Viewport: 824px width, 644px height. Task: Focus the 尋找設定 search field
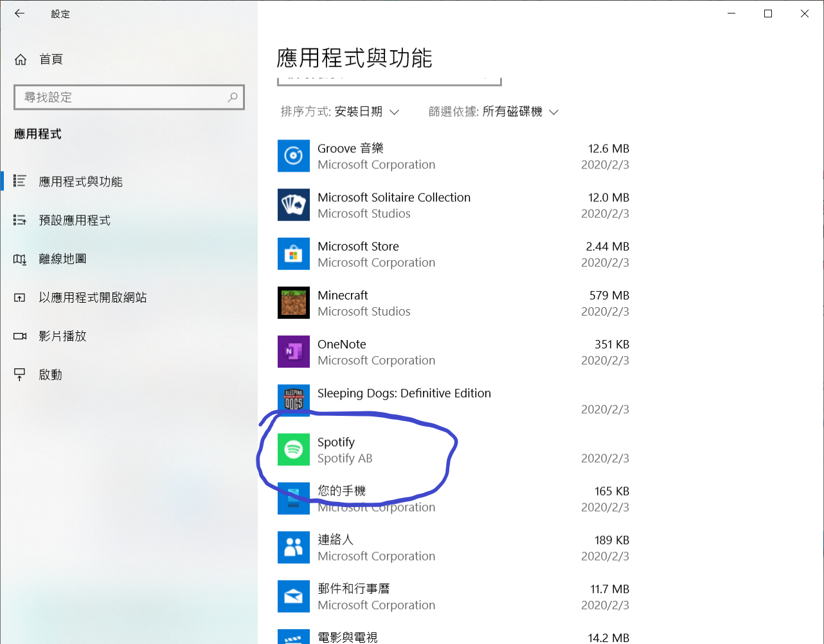pos(129,97)
